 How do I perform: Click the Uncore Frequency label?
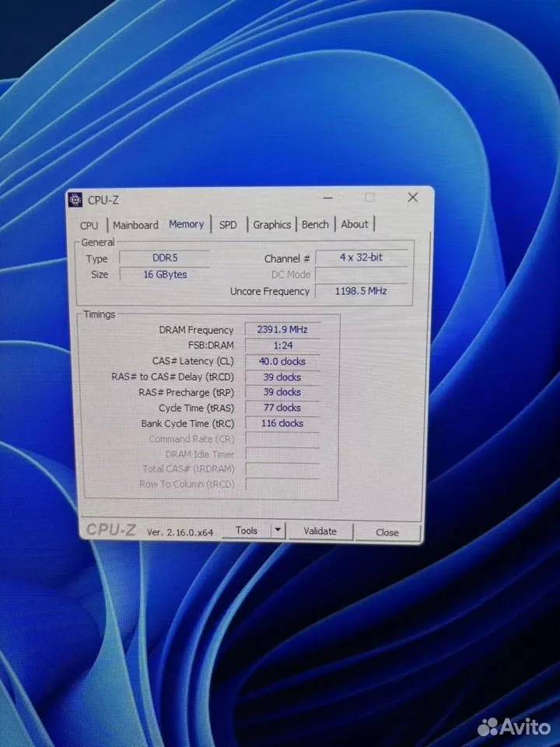coord(270,291)
